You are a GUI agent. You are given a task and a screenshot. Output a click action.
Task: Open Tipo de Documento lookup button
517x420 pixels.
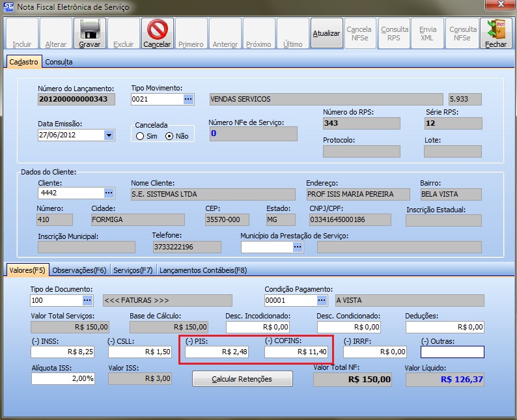point(88,300)
